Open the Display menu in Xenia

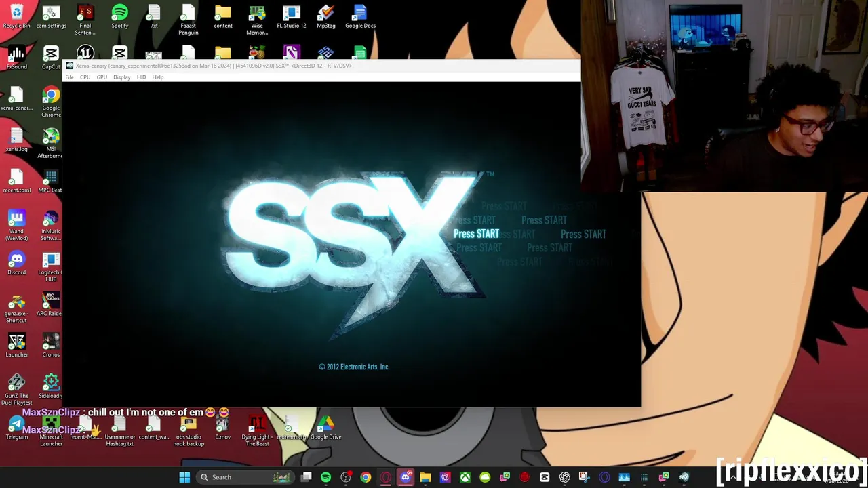click(x=122, y=77)
